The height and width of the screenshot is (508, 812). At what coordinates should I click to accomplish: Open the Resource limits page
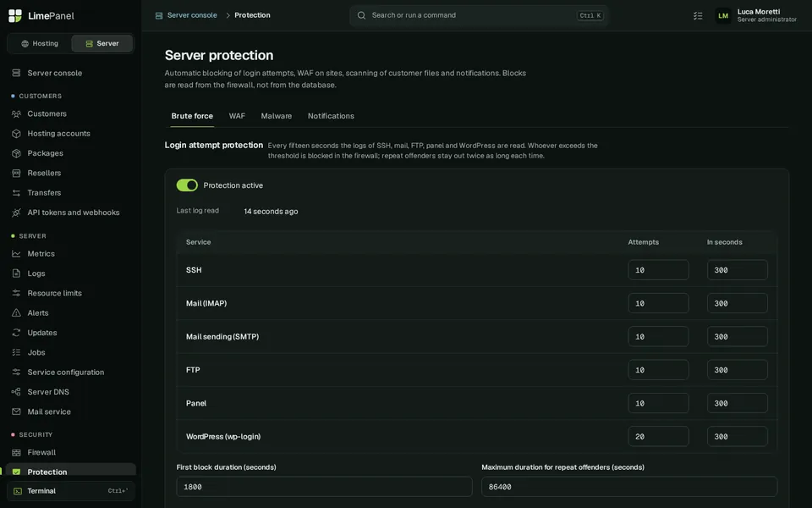point(71,293)
